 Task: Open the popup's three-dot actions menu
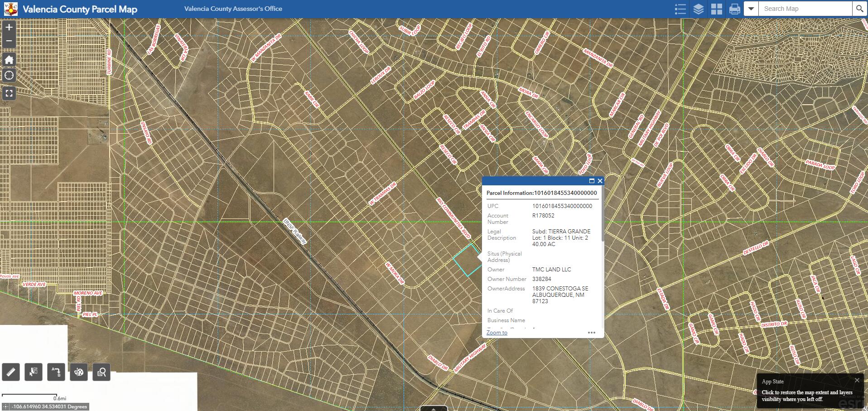(591, 333)
